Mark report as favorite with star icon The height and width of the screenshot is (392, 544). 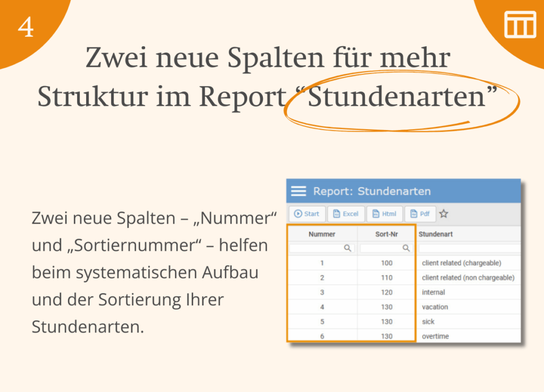(444, 214)
